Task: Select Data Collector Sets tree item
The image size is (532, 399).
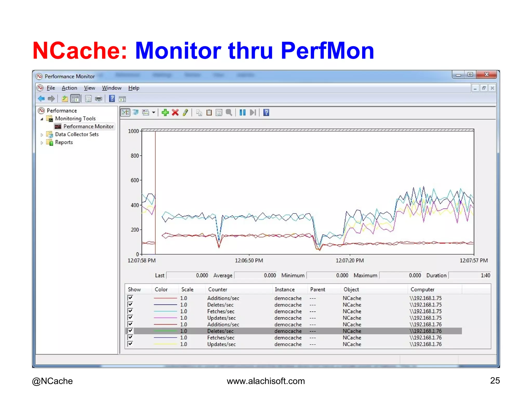Action: (77, 134)
